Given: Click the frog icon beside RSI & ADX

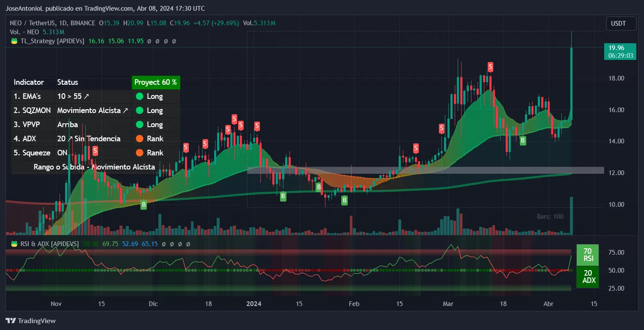Looking at the screenshot, I should [x=14, y=244].
